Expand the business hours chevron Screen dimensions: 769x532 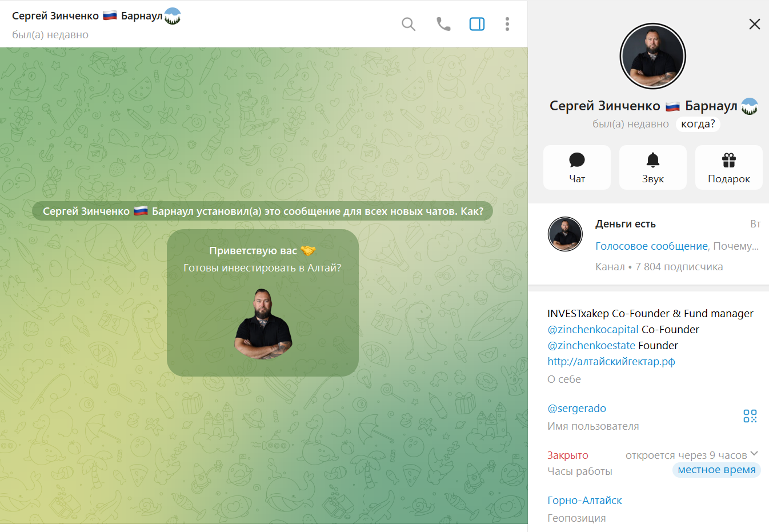pyautogui.click(x=754, y=454)
